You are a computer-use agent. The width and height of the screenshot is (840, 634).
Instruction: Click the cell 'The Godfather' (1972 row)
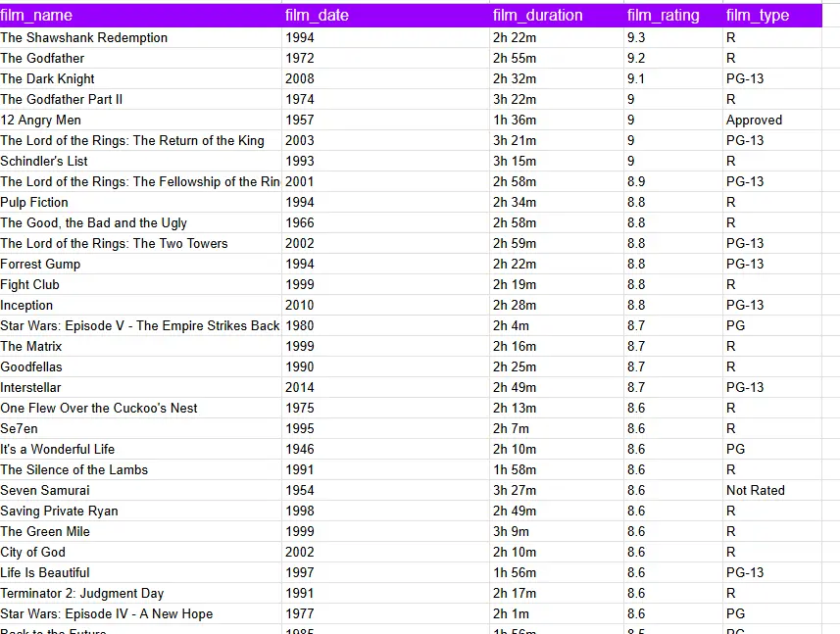pyautogui.click(x=140, y=58)
